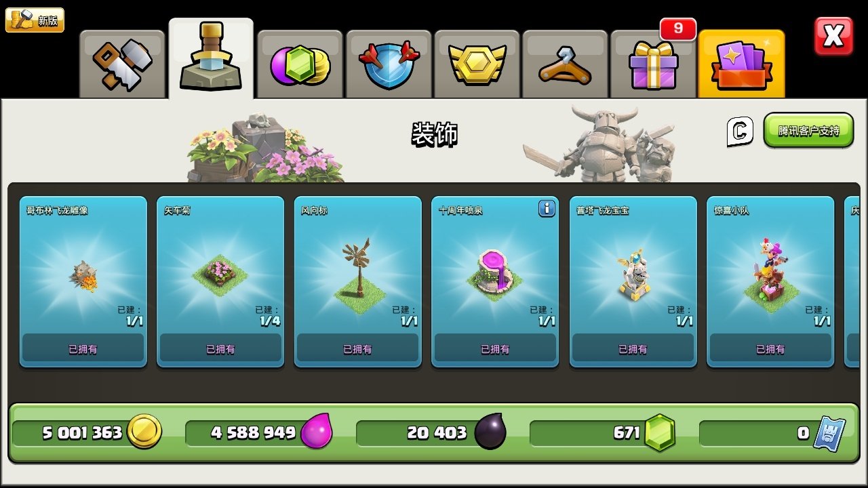Screen dimensions: 868x488
Task: Switch to the shield with arrows tab
Action: [389, 64]
